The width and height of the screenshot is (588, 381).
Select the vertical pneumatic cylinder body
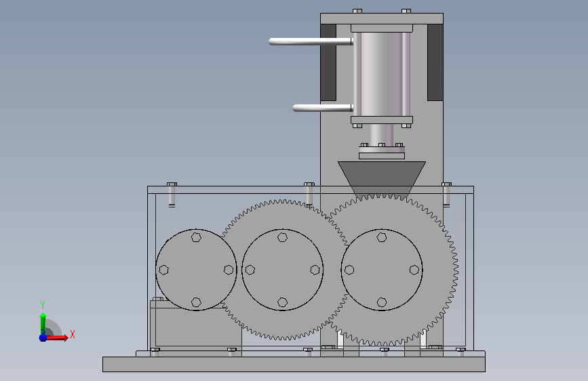[382, 75]
